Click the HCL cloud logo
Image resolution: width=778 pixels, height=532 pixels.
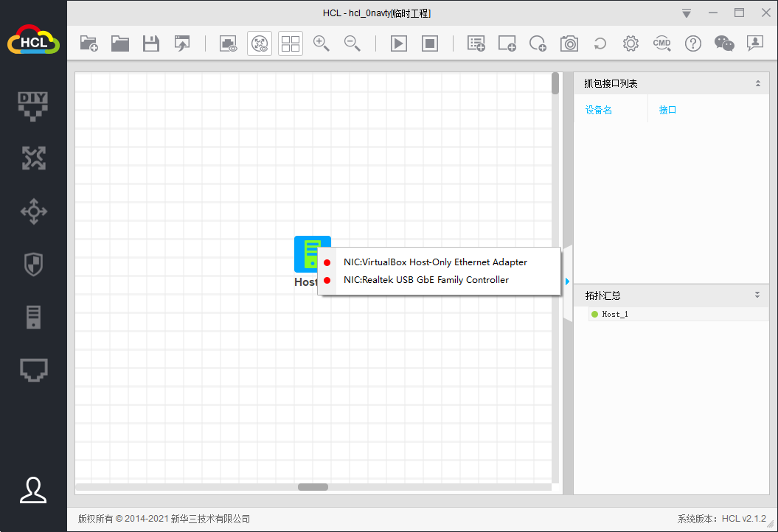(33, 40)
